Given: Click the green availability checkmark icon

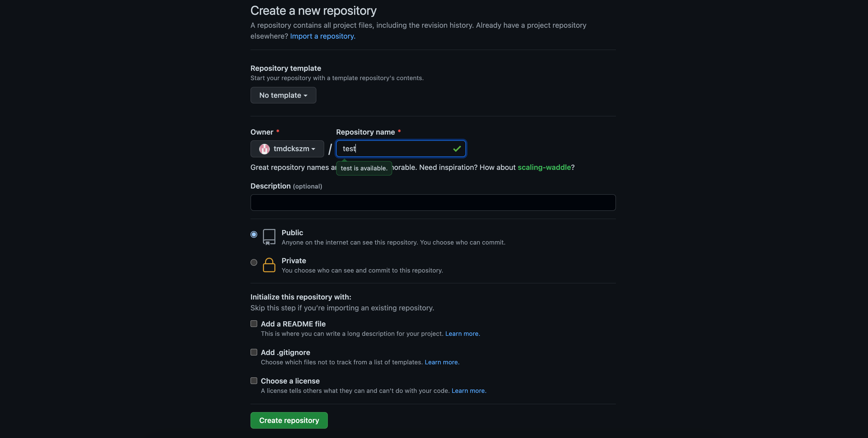Looking at the screenshot, I should click(x=457, y=149).
